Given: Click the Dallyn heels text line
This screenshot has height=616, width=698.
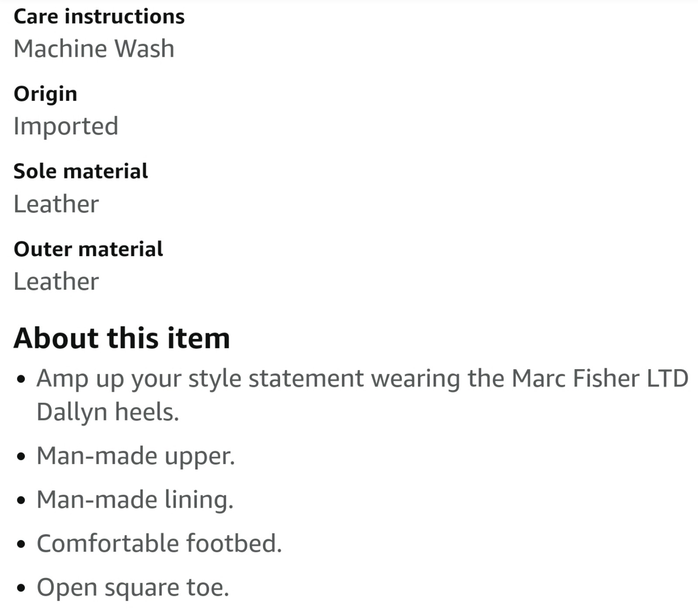Looking at the screenshot, I should [x=108, y=412].
